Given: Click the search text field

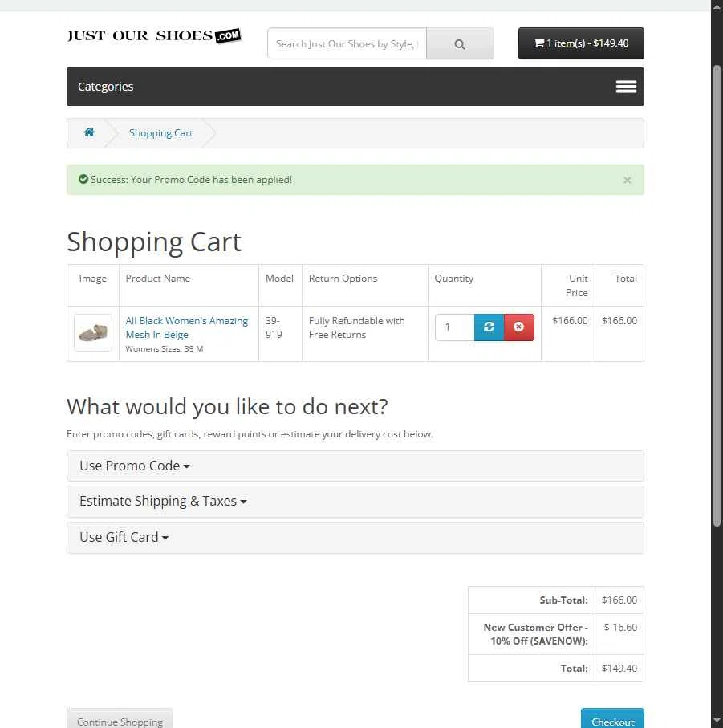Looking at the screenshot, I should 347,43.
